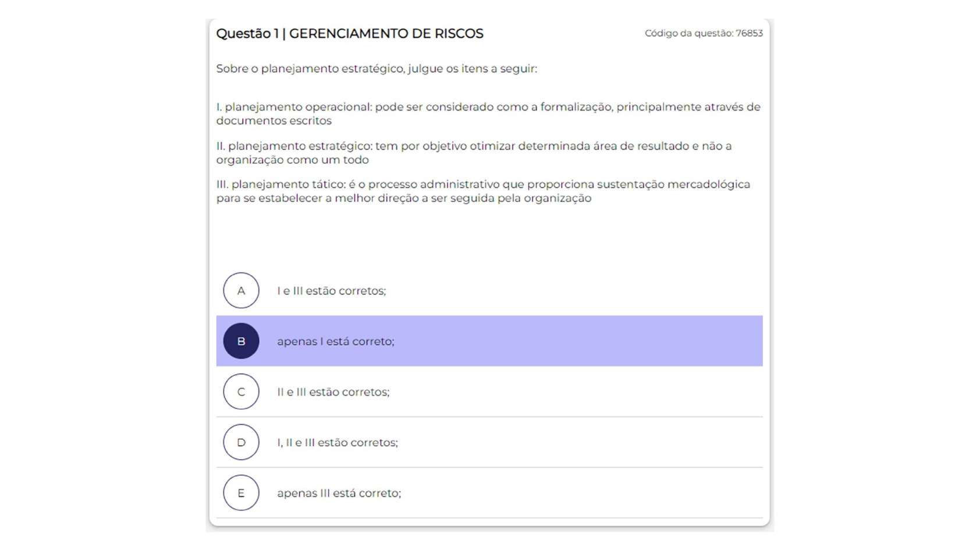
Task: Pick answer text "apenas III está correto;"
Action: tap(339, 493)
